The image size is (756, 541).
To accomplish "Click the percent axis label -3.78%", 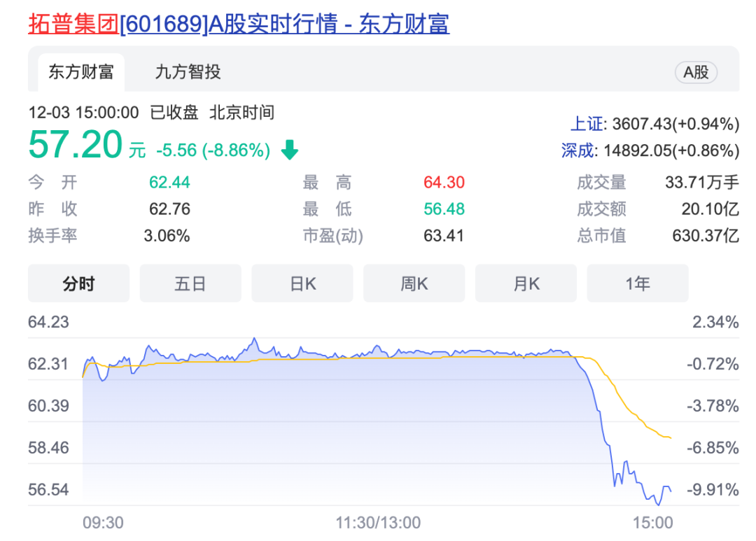I will click(713, 405).
